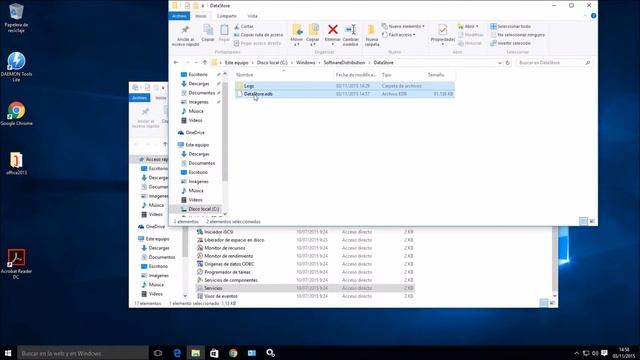Click No seleccionar ninguno

(518, 35)
